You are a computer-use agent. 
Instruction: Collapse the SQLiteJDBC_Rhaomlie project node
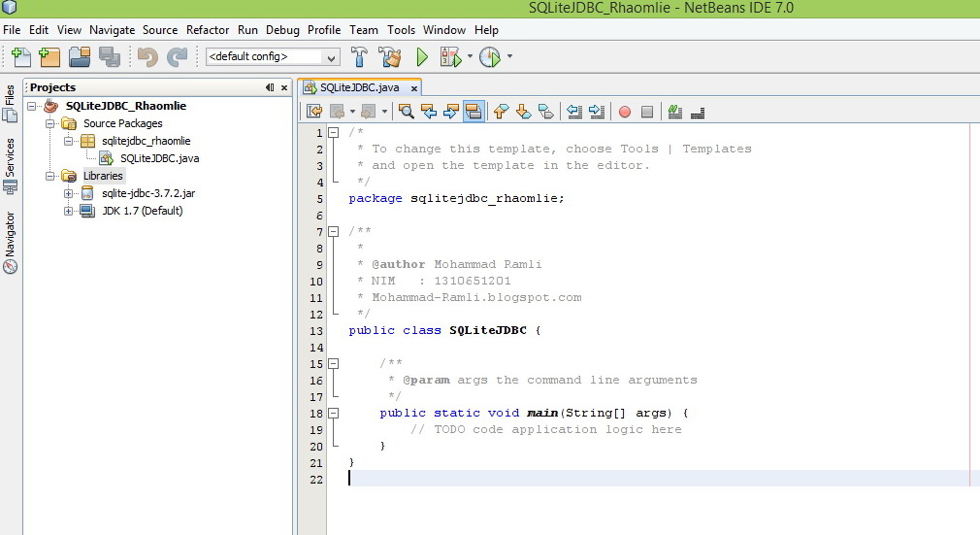32,107
